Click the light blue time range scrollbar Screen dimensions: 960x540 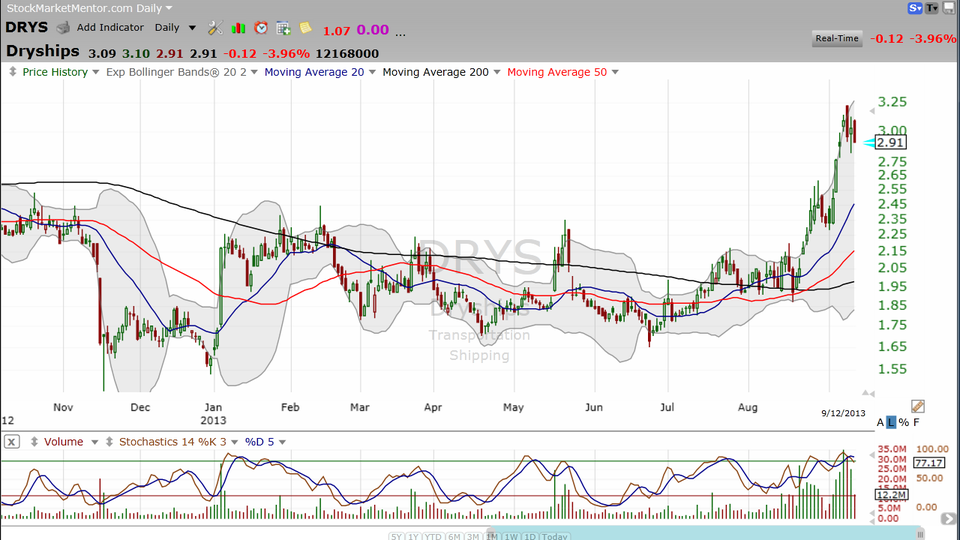click(704, 533)
